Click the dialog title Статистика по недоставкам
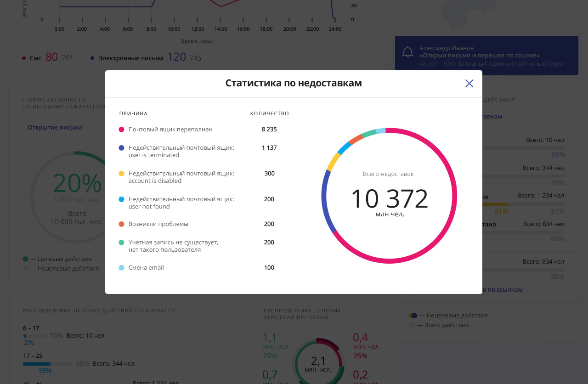 (294, 83)
